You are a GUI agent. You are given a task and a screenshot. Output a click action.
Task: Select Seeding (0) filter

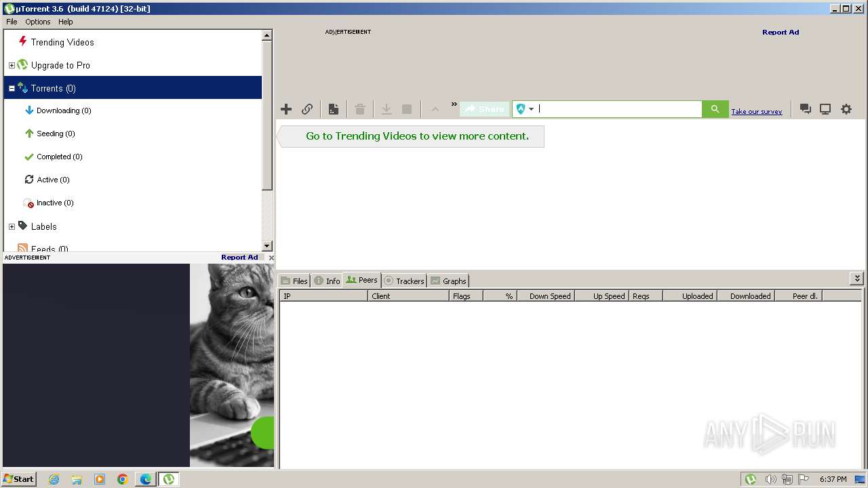(56, 134)
